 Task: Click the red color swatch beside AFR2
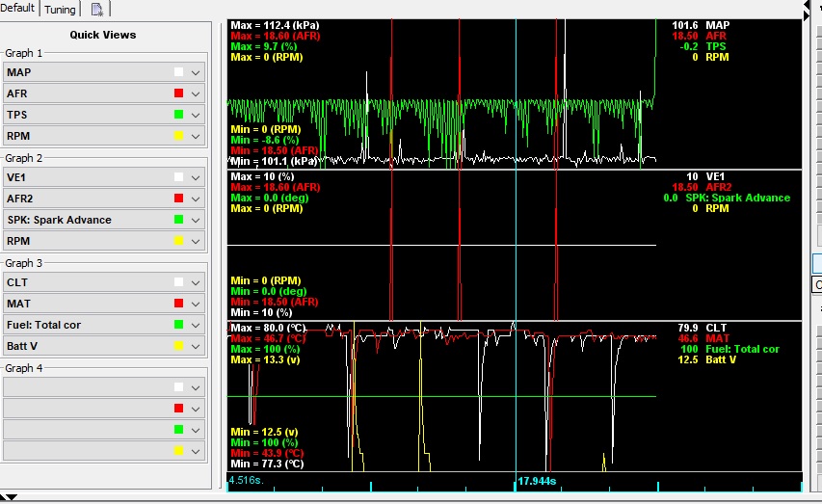tap(178, 199)
